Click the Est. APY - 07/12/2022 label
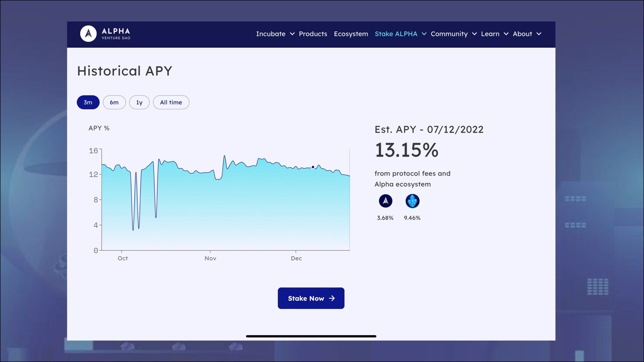The width and height of the screenshot is (644, 362). coord(429,130)
